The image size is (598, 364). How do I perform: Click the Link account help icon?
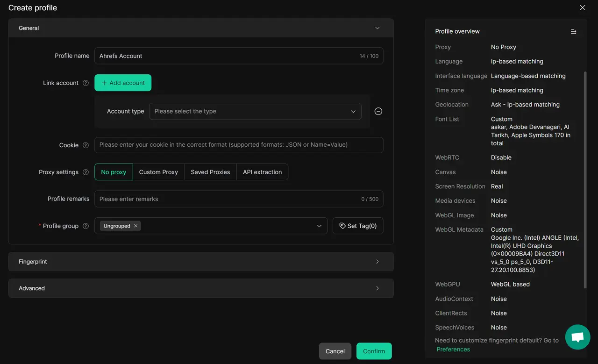[x=85, y=83]
